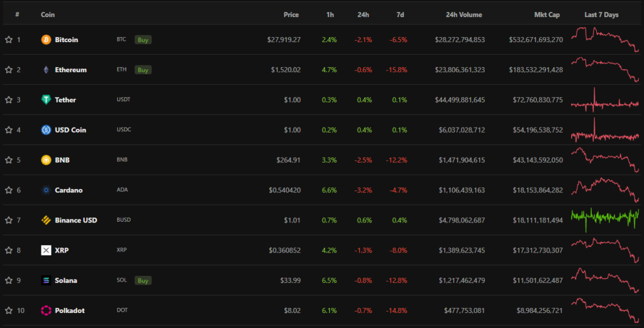
Task: Sort by the Coin column header
Action: click(x=47, y=14)
